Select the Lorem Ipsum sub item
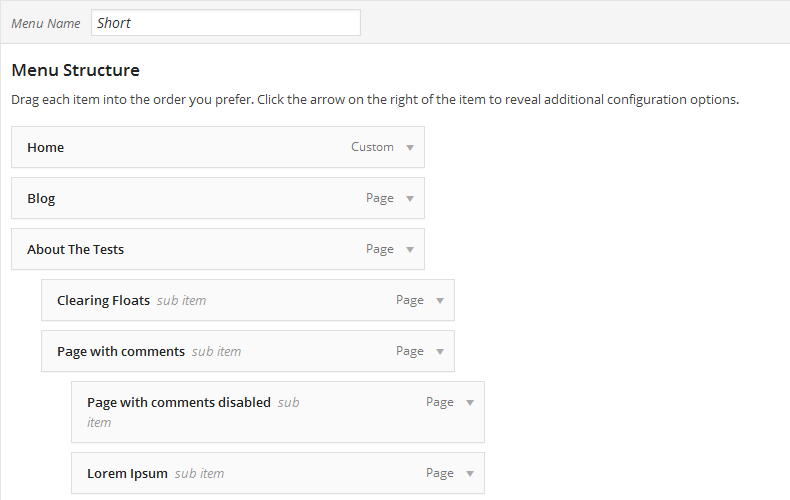 [278, 473]
